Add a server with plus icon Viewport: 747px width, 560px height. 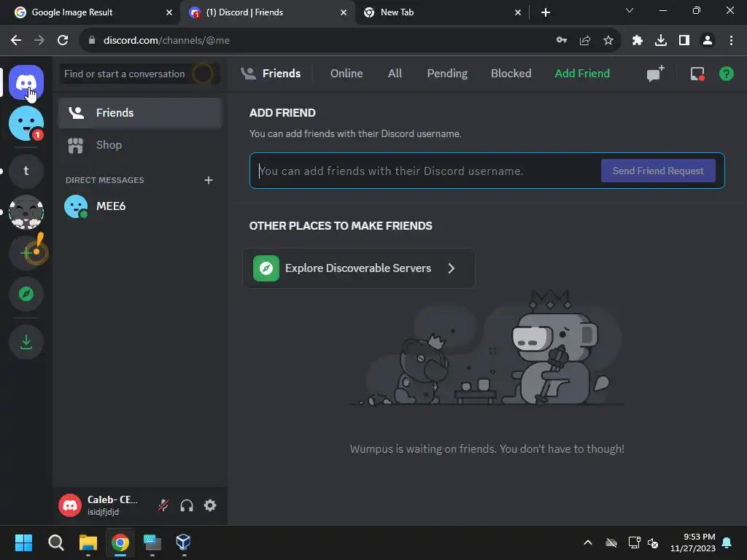(x=26, y=253)
